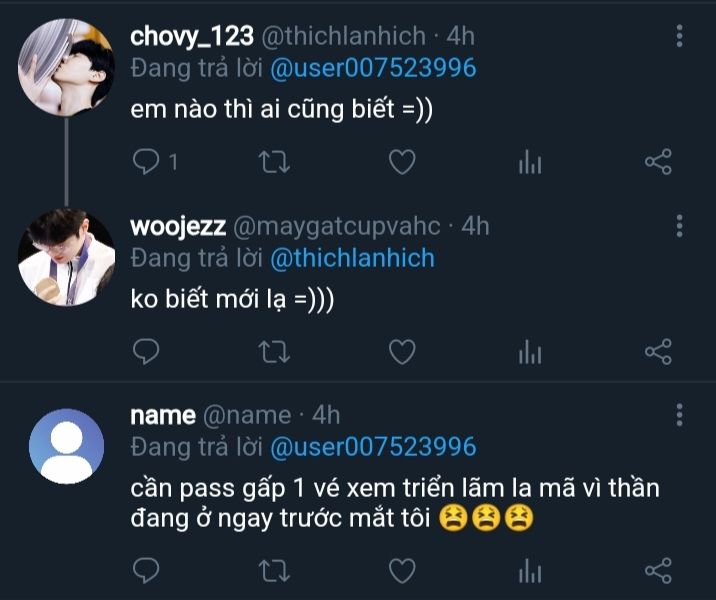This screenshot has width=716, height=600.
Task: Retweet chovy_123's reply
Action: tap(273, 162)
